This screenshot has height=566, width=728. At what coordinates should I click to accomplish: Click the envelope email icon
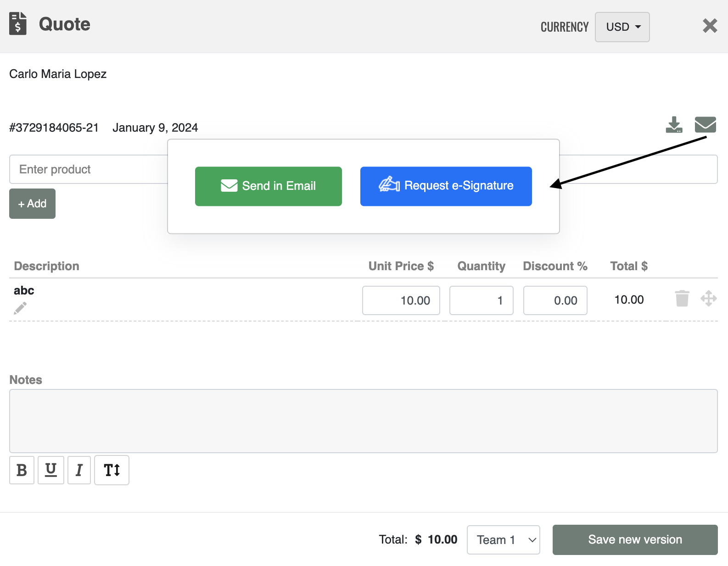[705, 124]
